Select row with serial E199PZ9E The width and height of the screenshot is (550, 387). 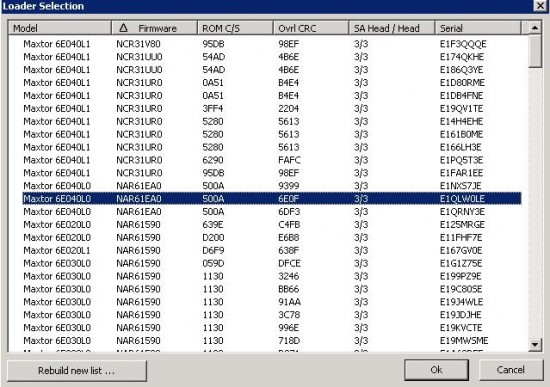[x=272, y=276]
